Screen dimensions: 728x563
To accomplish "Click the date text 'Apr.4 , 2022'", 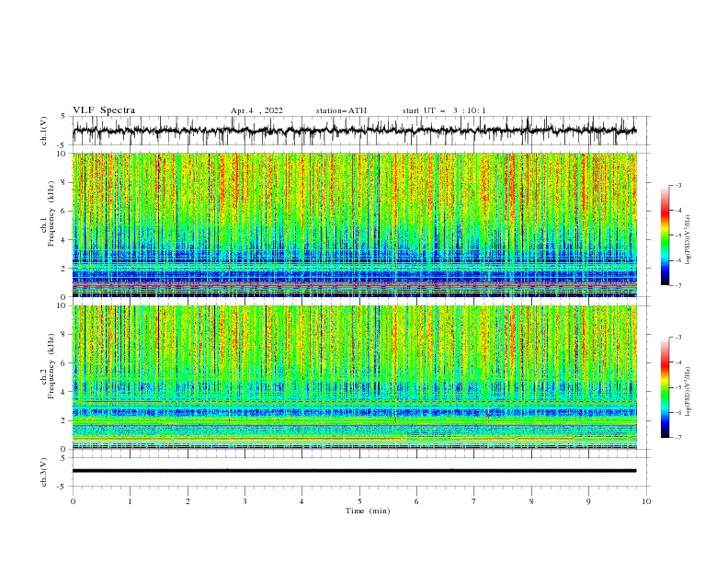I will tap(256, 110).
